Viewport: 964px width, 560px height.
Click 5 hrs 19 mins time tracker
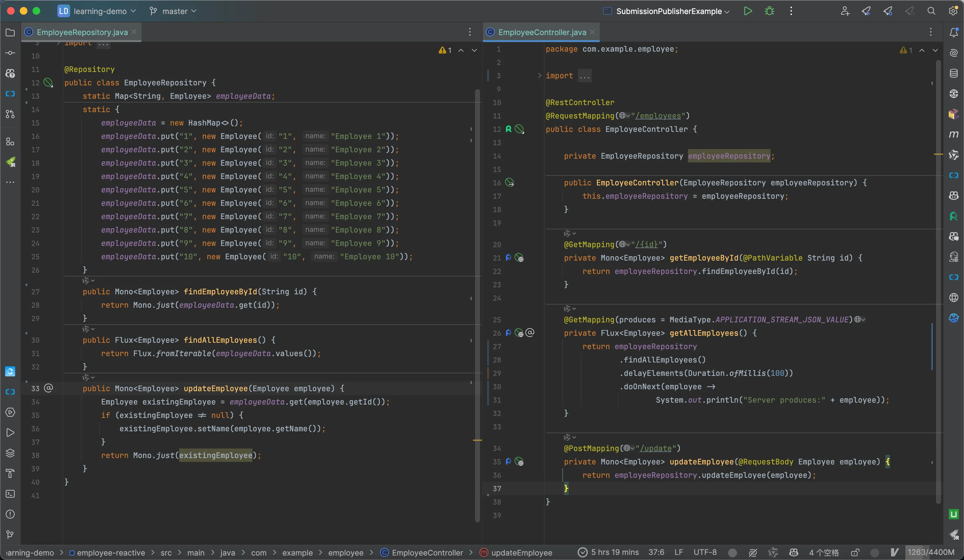point(608,552)
